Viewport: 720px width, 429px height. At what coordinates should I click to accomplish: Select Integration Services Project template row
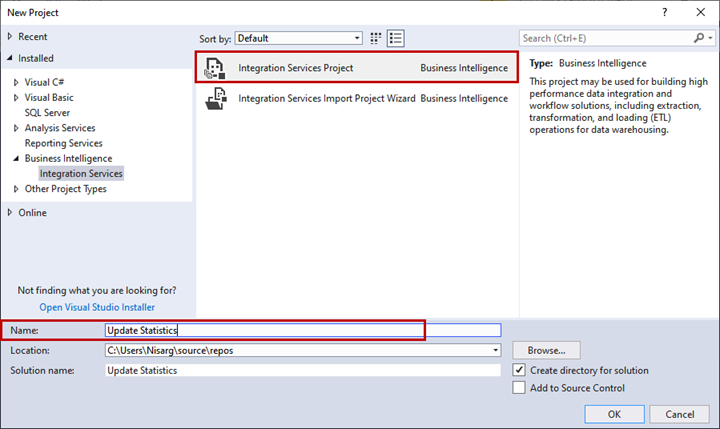click(357, 68)
